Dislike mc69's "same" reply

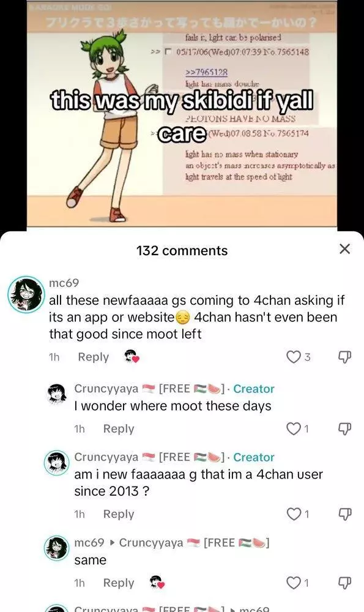(x=344, y=583)
